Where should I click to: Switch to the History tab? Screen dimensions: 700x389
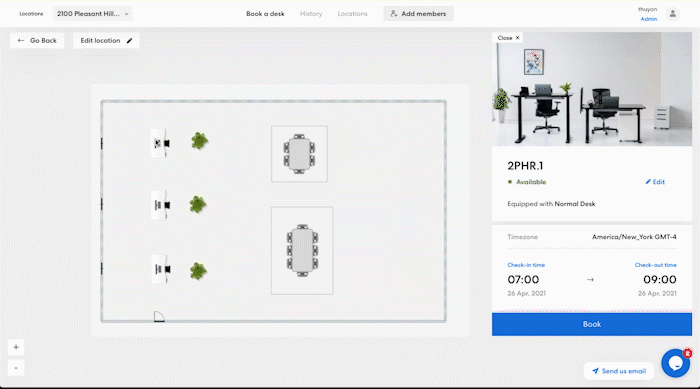pos(311,14)
